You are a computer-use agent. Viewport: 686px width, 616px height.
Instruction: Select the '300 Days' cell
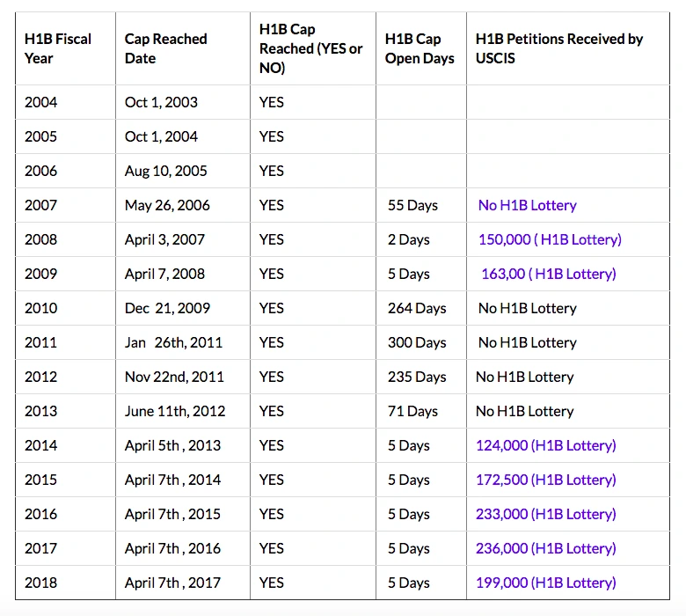coord(421,342)
